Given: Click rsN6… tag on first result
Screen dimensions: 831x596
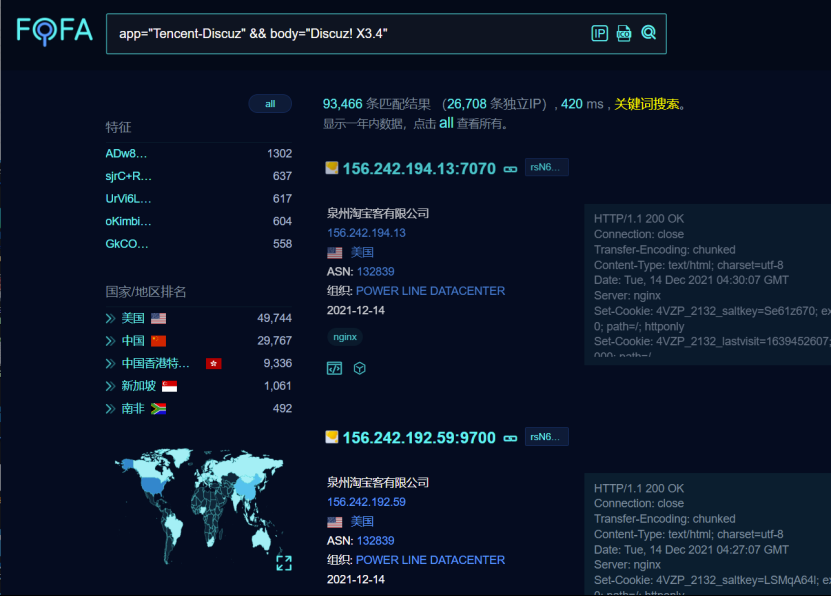Looking at the screenshot, I should click(546, 167).
